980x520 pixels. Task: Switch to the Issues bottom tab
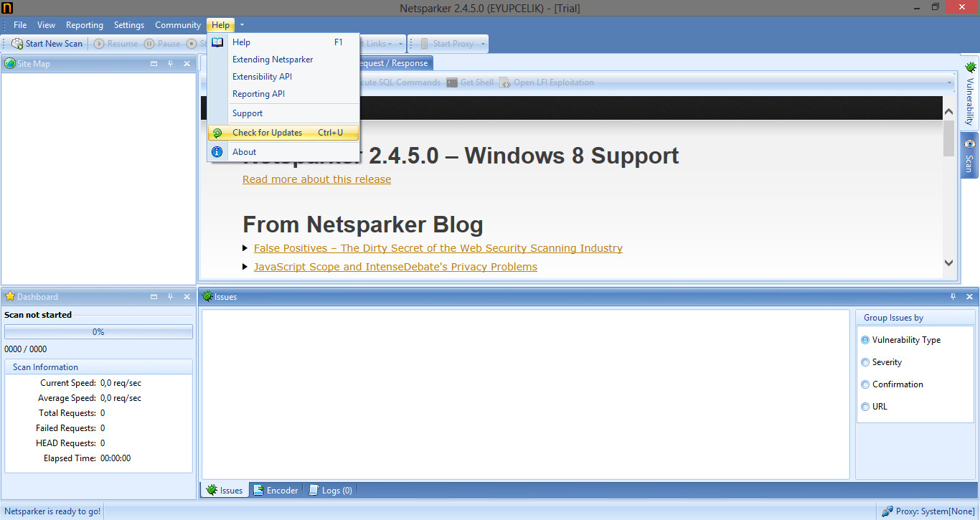tap(225, 491)
